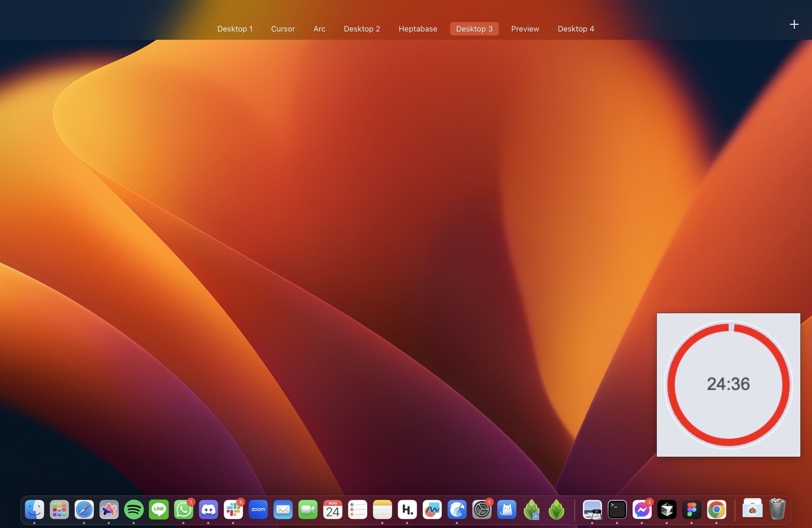Viewport: 812px width, 528px height.
Task: Open Slack showing five notifications
Action: [x=233, y=510]
